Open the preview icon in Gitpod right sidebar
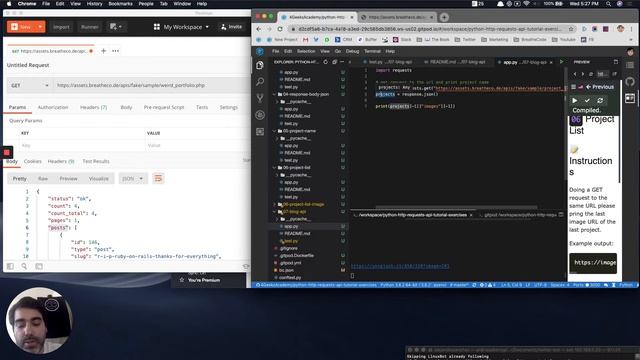640x360 pixels. tap(630, 98)
